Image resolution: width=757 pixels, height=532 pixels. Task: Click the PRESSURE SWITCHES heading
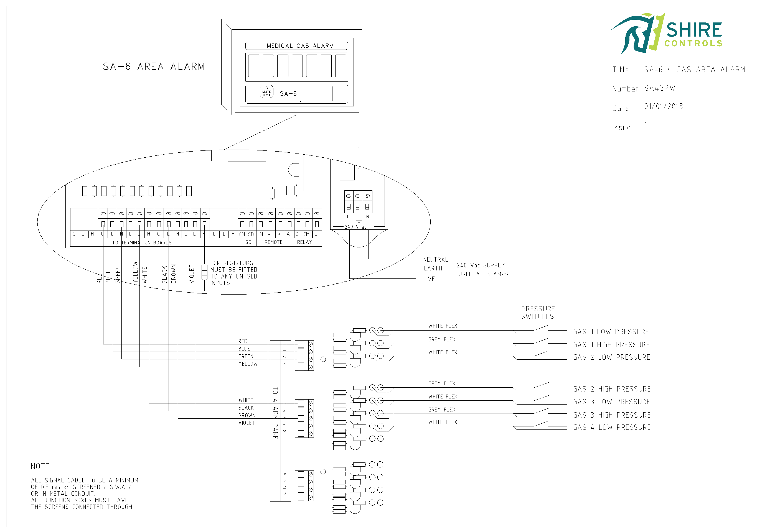coord(538,312)
